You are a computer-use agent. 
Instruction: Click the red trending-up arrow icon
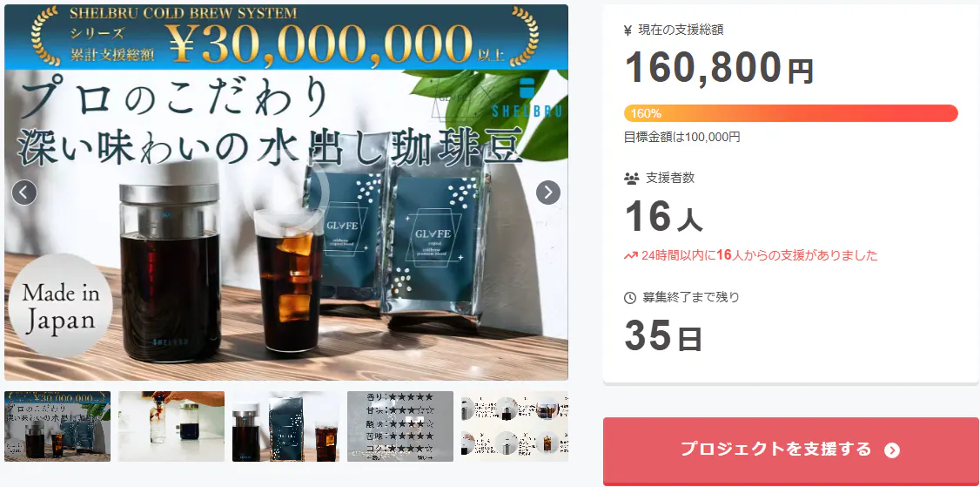point(631,255)
